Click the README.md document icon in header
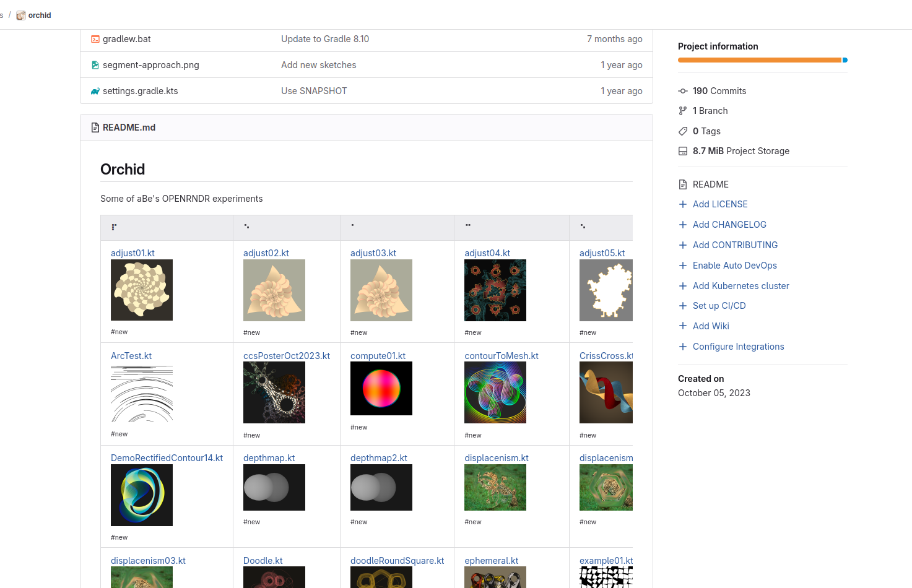The image size is (912, 588). pyautogui.click(x=95, y=128)
